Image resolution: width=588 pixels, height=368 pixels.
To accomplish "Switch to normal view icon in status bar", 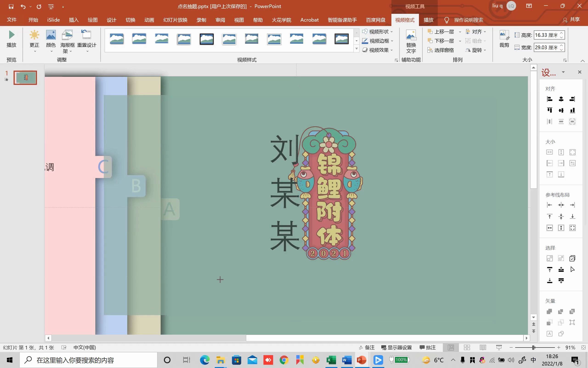I will pos(451,348).
